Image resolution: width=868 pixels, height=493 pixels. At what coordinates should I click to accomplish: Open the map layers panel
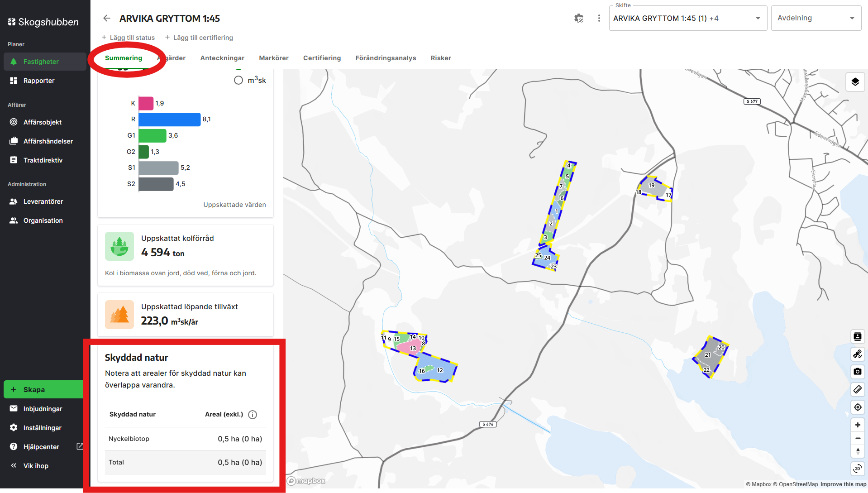click(855, 81)
